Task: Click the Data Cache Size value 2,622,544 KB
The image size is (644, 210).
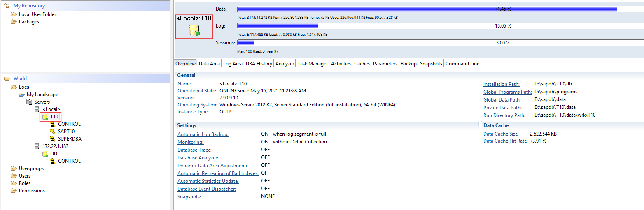Action: (543, 134)
